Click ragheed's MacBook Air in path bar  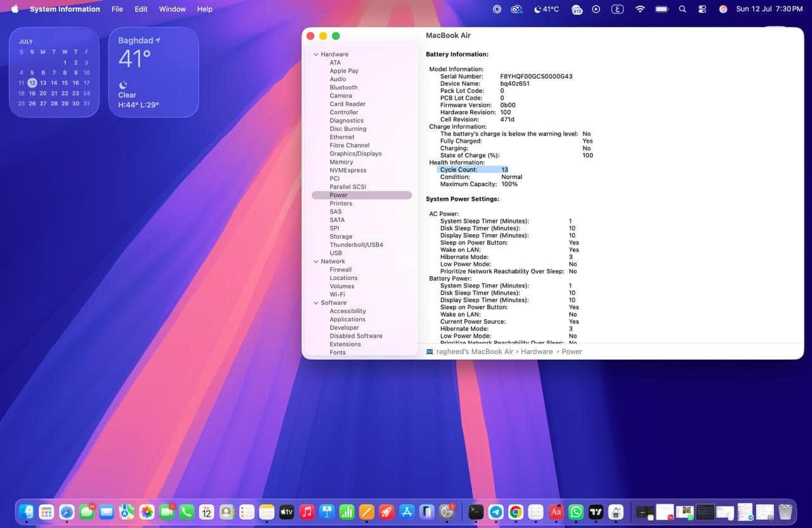475,352
